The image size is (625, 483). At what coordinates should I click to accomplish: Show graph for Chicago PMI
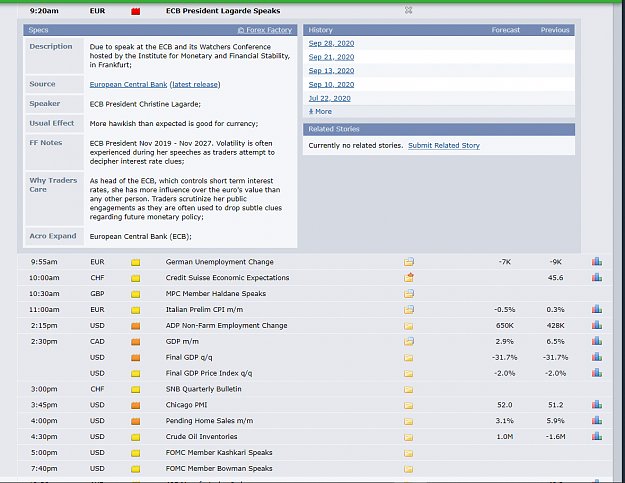597,404
